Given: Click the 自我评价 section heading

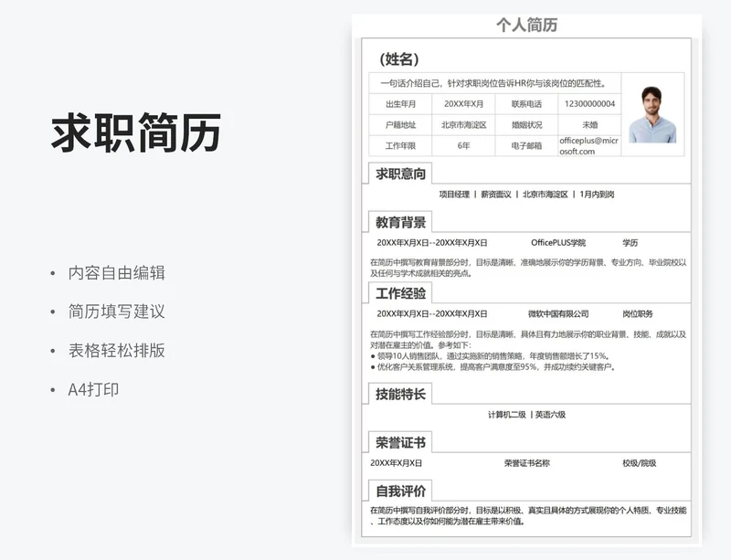Looking at the screenshot, I should (400, 491).
